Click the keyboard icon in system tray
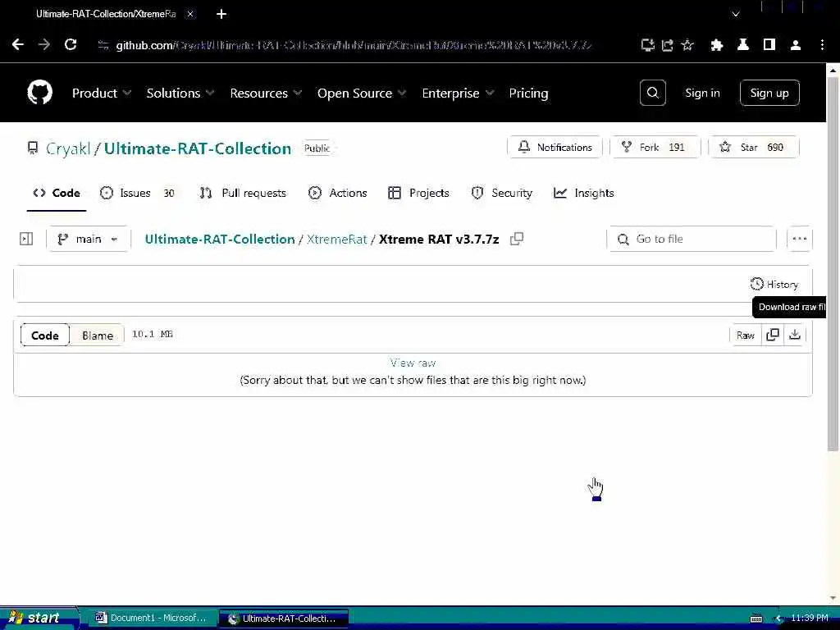The height and width of the screenshot is (630, 840). (756, 619)
